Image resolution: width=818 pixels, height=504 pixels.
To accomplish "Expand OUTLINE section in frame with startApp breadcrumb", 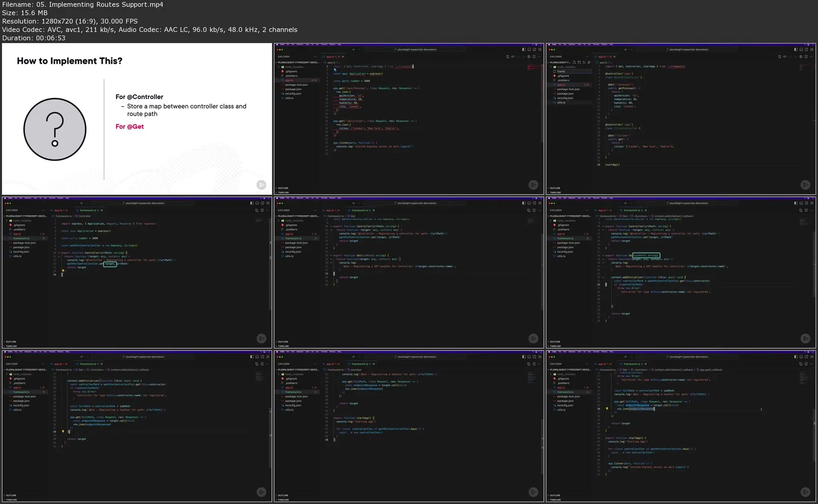I will point(283,495).
